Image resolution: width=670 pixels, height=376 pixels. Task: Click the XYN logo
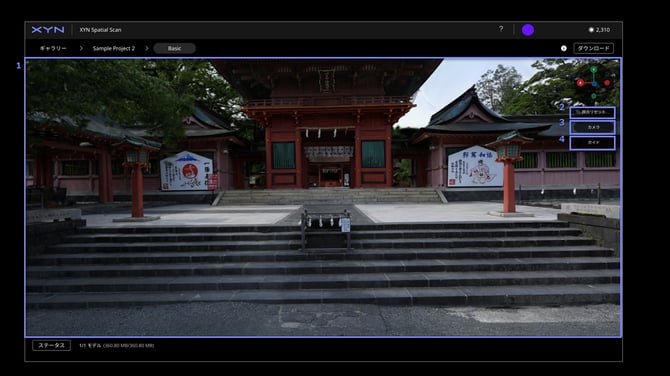tap(48, 29)
